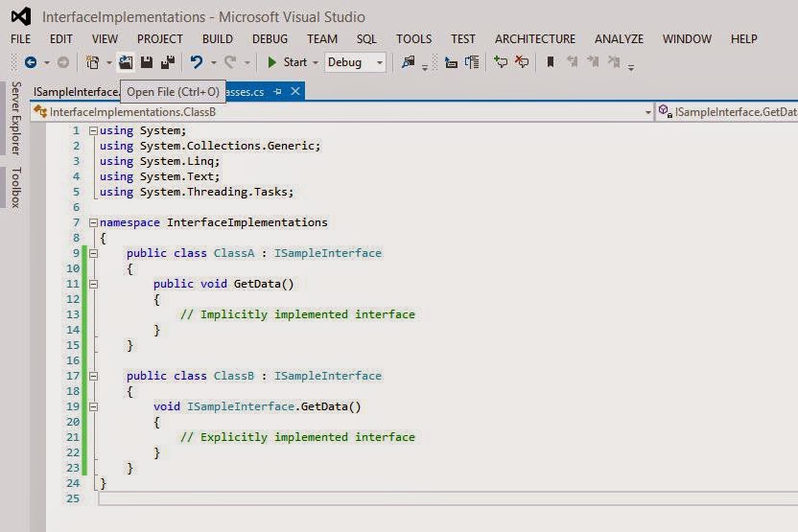This screenshot has height=532, width=798.
Task: Open the Server Explorer side panel
Action: click(15, 118)
